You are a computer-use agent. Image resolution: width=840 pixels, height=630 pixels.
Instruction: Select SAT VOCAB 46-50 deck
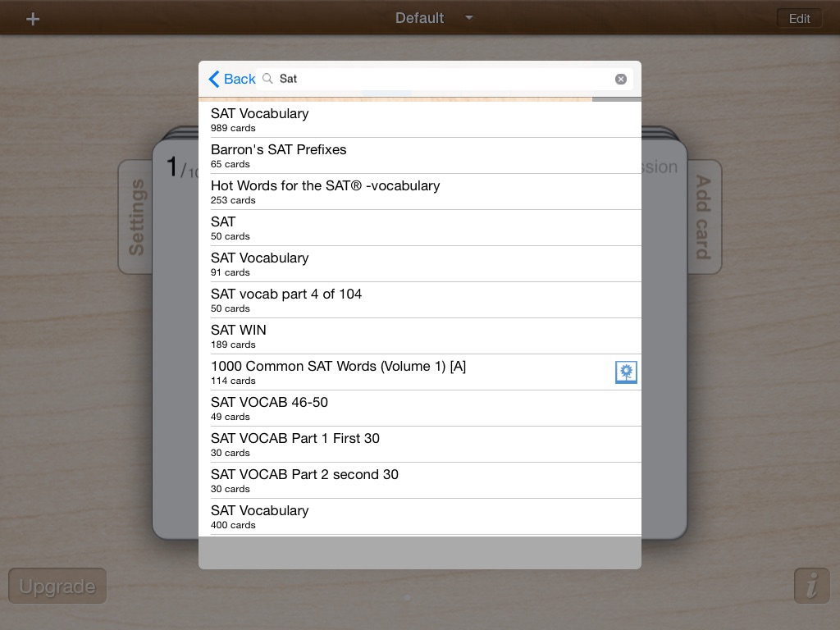tap(419, 409)
